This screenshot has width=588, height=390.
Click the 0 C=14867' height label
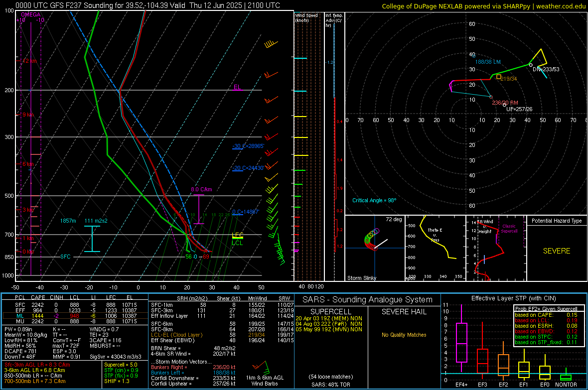[x=246, y=212]
